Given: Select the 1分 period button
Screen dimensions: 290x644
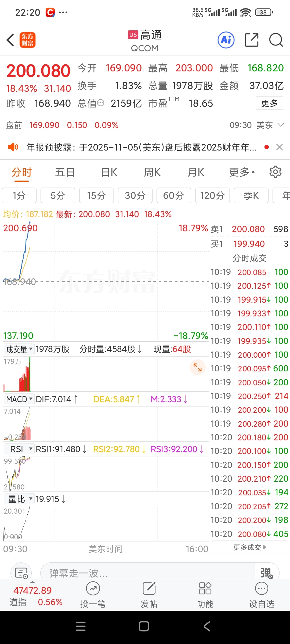Looking at the screenshot, I should click(19, 195).
